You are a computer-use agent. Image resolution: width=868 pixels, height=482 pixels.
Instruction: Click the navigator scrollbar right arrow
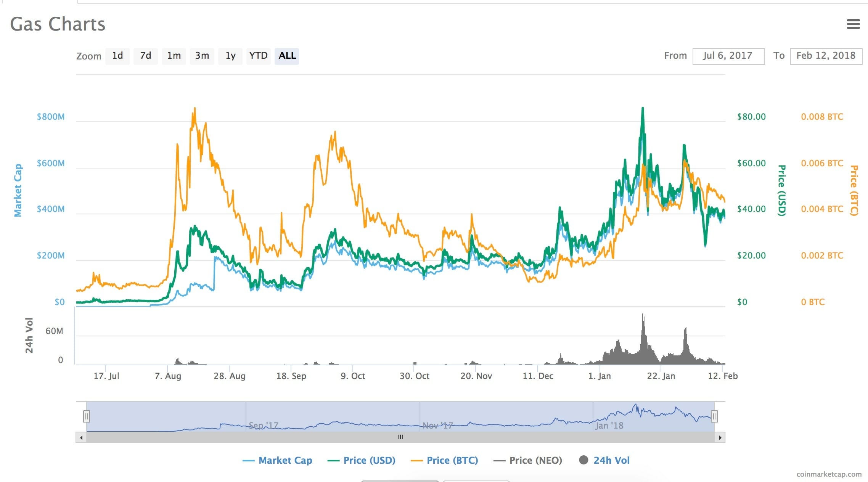720,437
